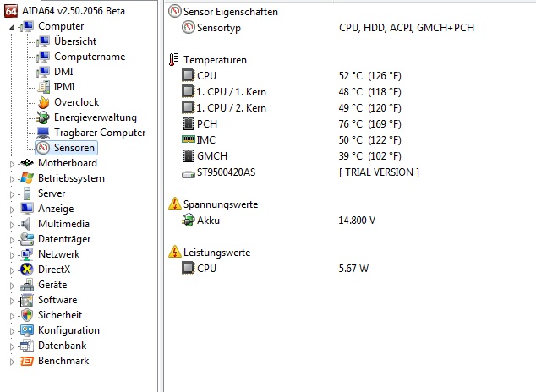Collapse the Computer tree node

(x=12, y=27)
